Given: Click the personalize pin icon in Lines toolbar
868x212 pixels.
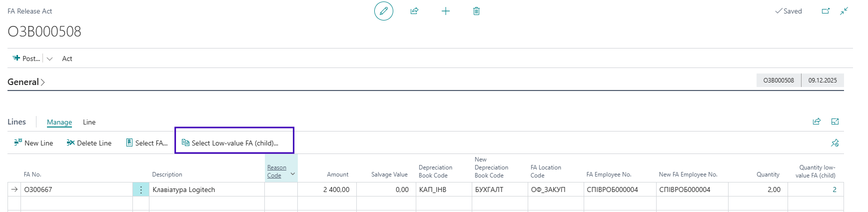Looking at the screenshot, I should (835, 143).
